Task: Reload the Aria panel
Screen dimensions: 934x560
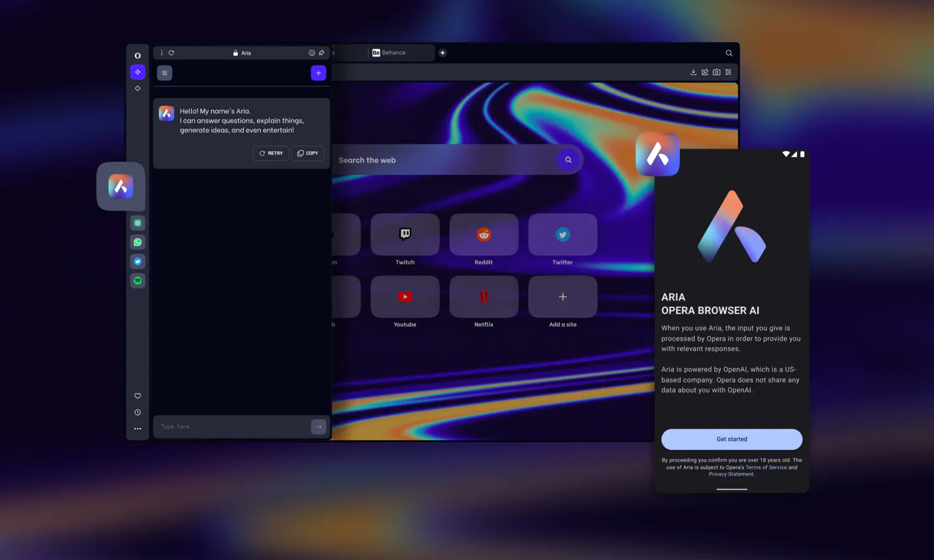Action: [x=171, y=53]
